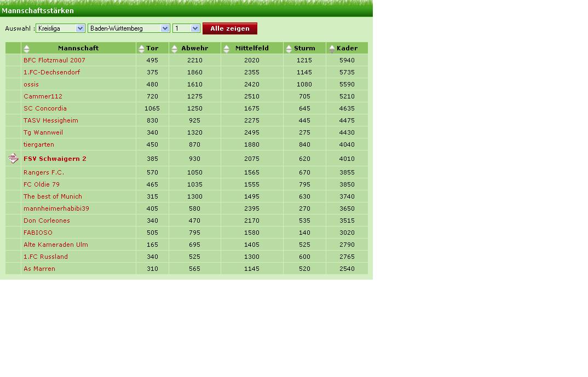The image size is (588, 377).
Task: Open the TASV Hessigheim team page
Action: [50, 120]
